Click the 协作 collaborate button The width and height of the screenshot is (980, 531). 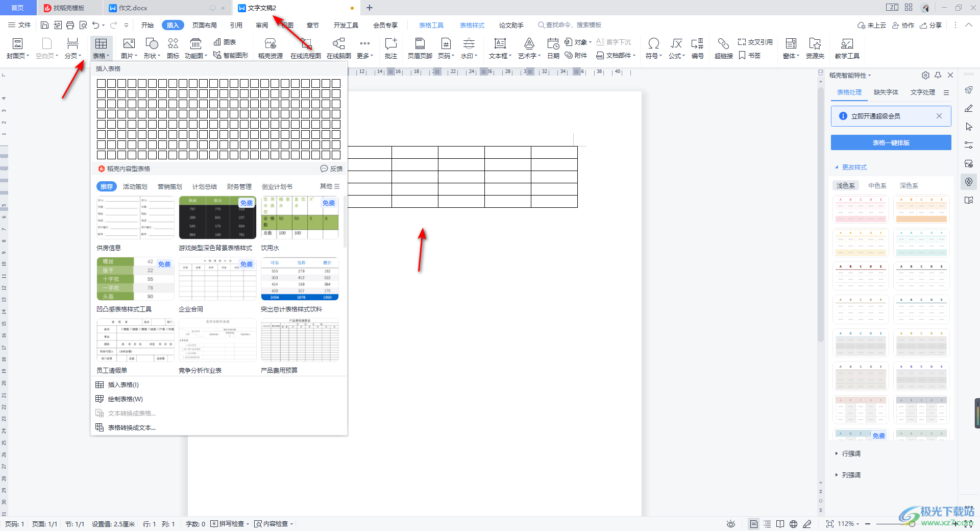(903, 25)
